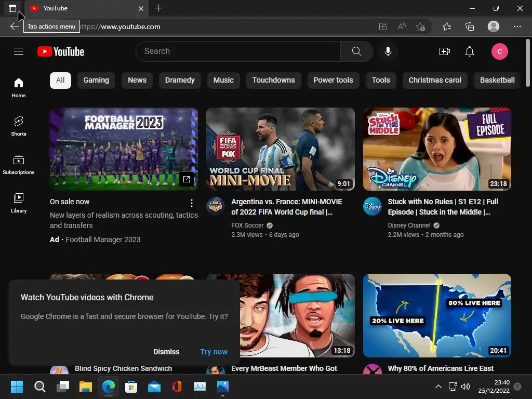Image resolution: width=532 pixels, height=399 pixels.
Task: Select the Tools filter chip
Action: point(381,80)
